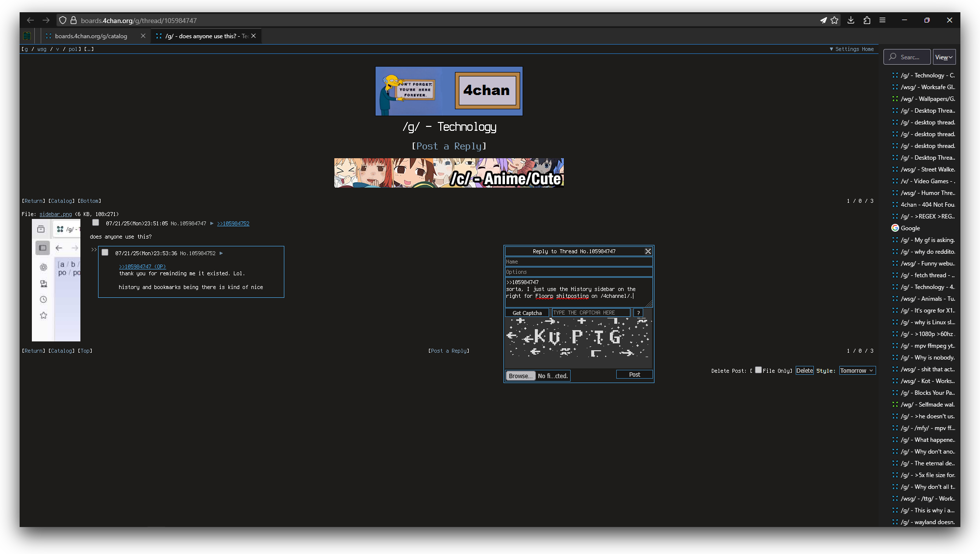Viewport: 980px width, 554px height.
Task: Close the 'does anyone use this?' tab
Action: click(x=253, y=36)
